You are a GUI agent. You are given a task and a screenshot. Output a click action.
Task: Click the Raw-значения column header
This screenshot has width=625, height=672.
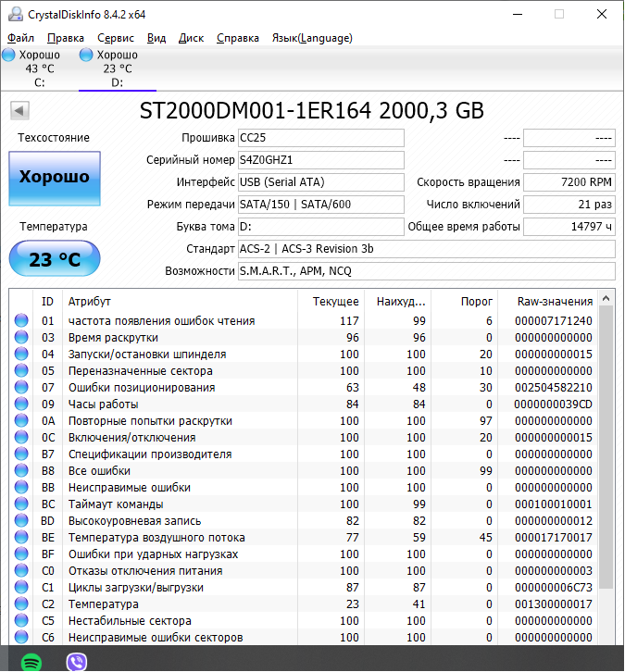pyautogui.click(x=555, y=301)
